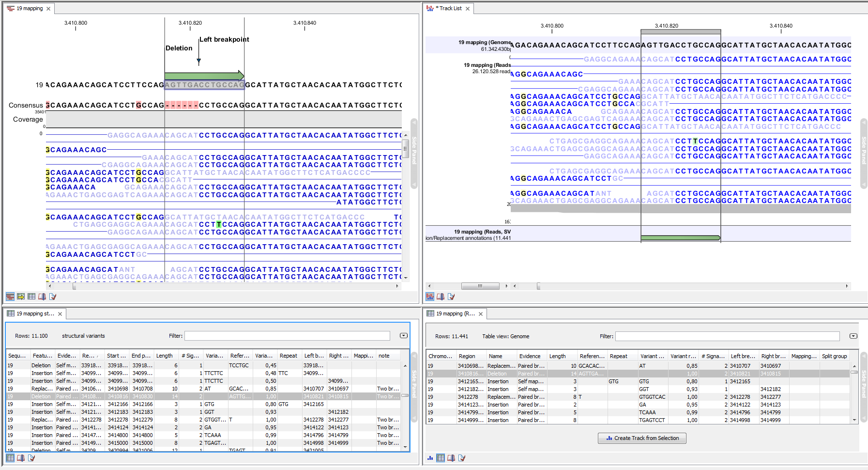Image resolution: width=868 pixels, height=470 pixels.
Task: Select track list view icon under Track List
Action: coord(430,297)
